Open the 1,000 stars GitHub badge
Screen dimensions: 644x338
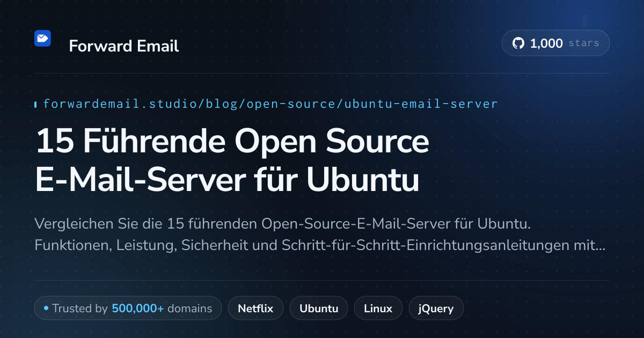pos(555,43)
